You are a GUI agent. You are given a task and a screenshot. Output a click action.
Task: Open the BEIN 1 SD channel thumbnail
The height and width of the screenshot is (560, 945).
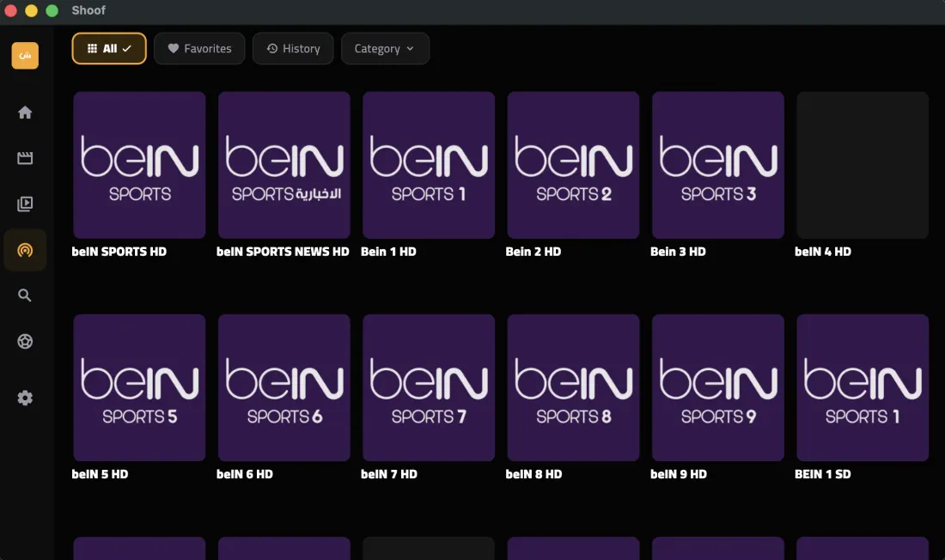coord(863,387)
